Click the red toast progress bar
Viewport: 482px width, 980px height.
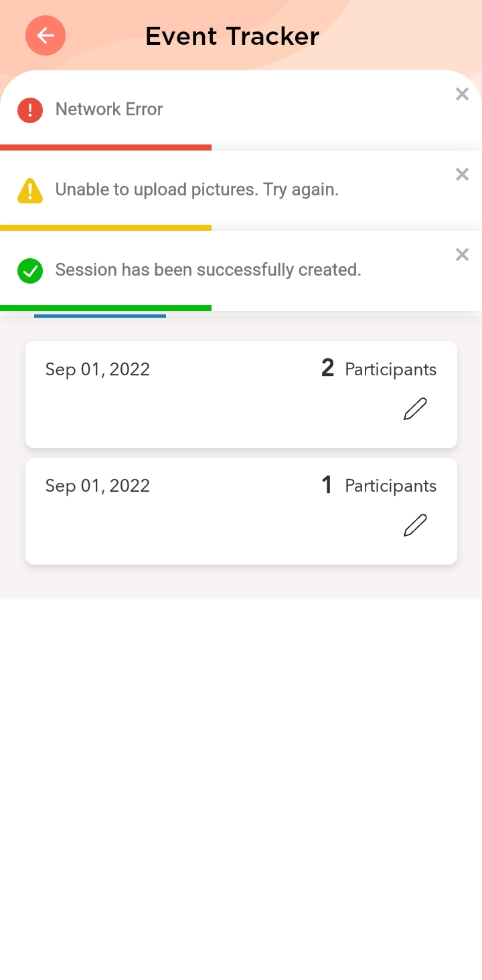point(106,147)
